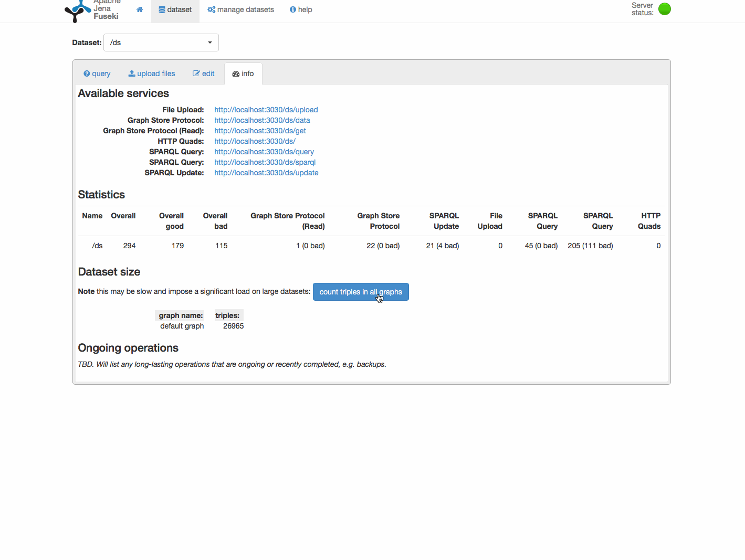This screenshot has height=560, width=745.
Task: Click the Available services heading
Action: point(123,93)
